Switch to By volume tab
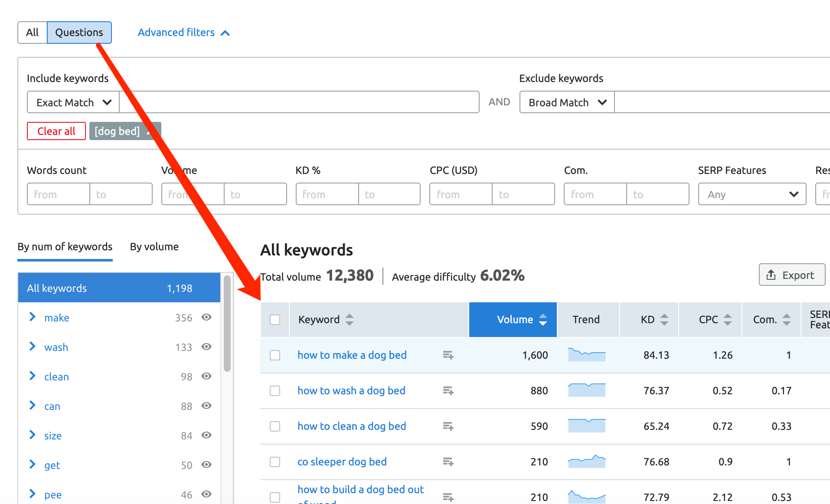 tap(154, 247)
